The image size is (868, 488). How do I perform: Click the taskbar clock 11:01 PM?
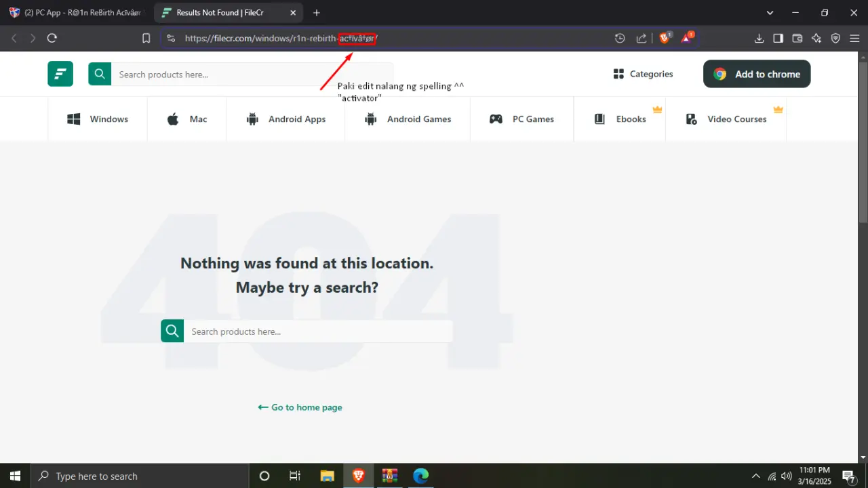click(814, 476)
